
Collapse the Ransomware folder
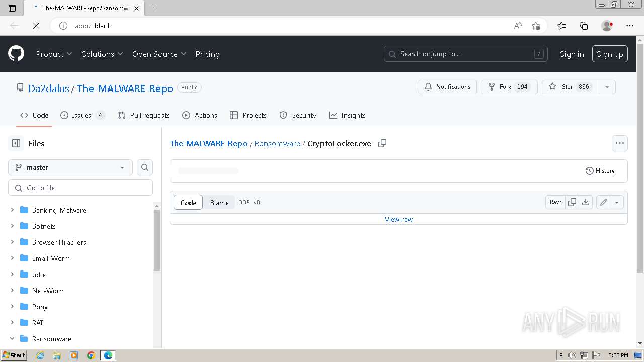coord(12,338)
